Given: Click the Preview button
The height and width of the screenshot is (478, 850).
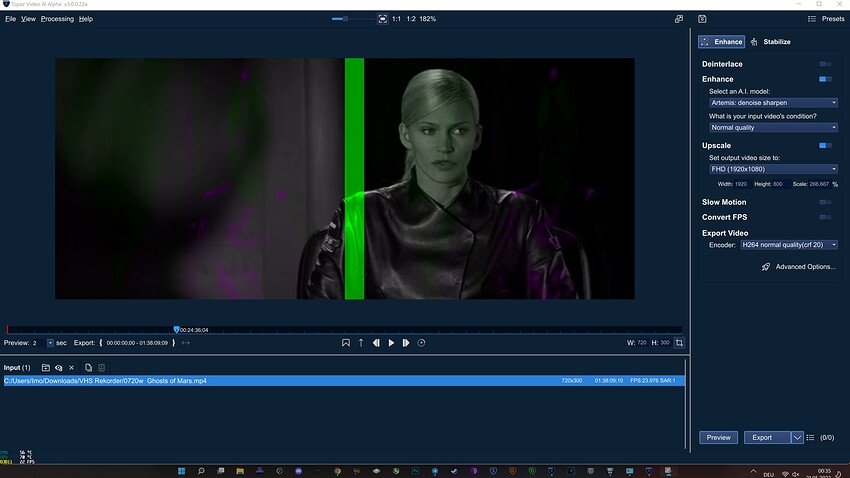Looking at the screenshot, I should (x=719, y=437).
